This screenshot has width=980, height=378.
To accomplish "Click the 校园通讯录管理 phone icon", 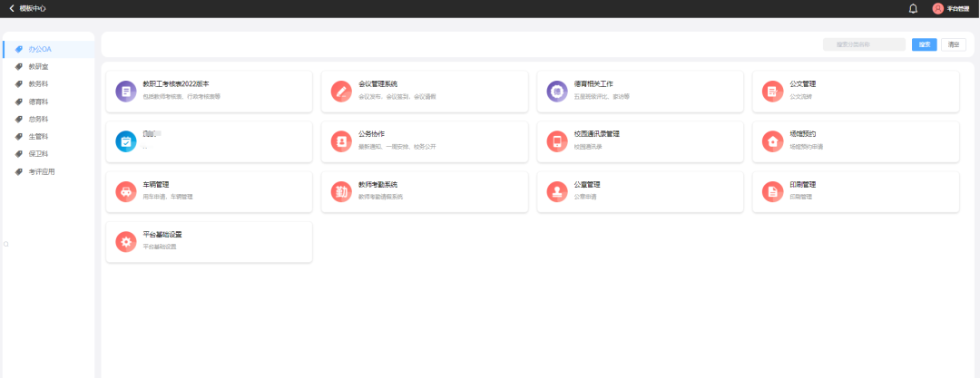I will click(x=556, y=141).
